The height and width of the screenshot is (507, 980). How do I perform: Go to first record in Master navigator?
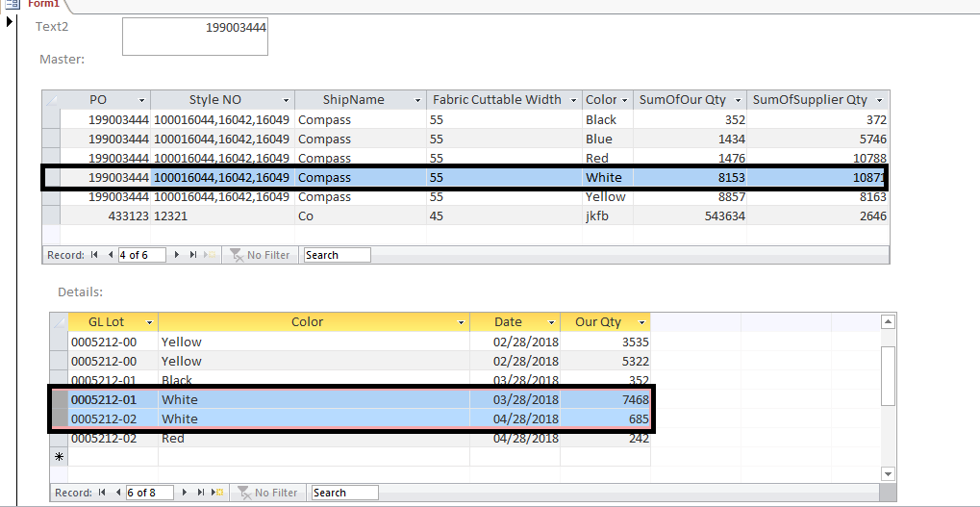[94, 255]
